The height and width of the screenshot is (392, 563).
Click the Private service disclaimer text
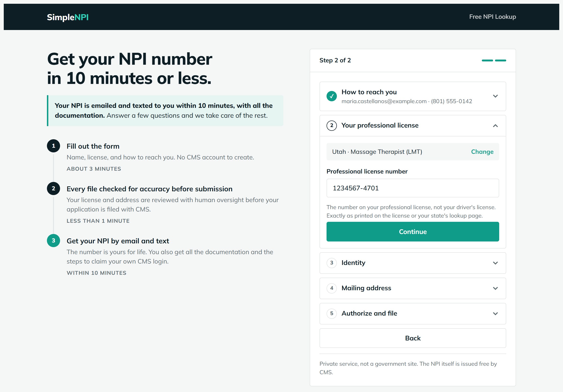[x=408, y=368]
